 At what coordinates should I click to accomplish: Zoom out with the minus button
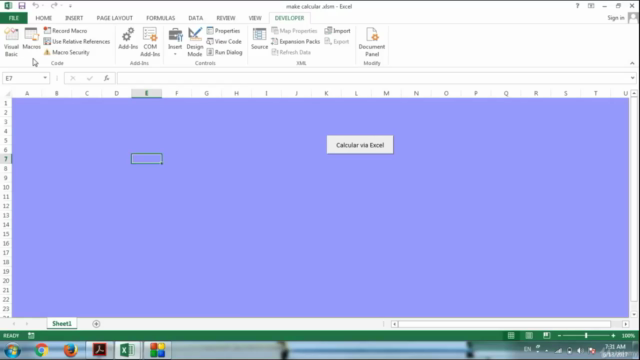click(559, 336)
